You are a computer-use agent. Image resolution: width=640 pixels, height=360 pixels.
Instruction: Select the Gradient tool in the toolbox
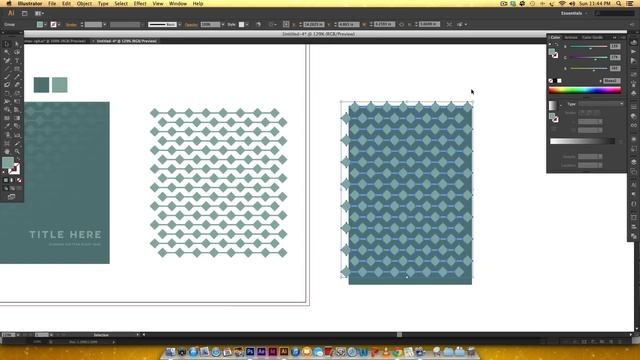(17, 118)
